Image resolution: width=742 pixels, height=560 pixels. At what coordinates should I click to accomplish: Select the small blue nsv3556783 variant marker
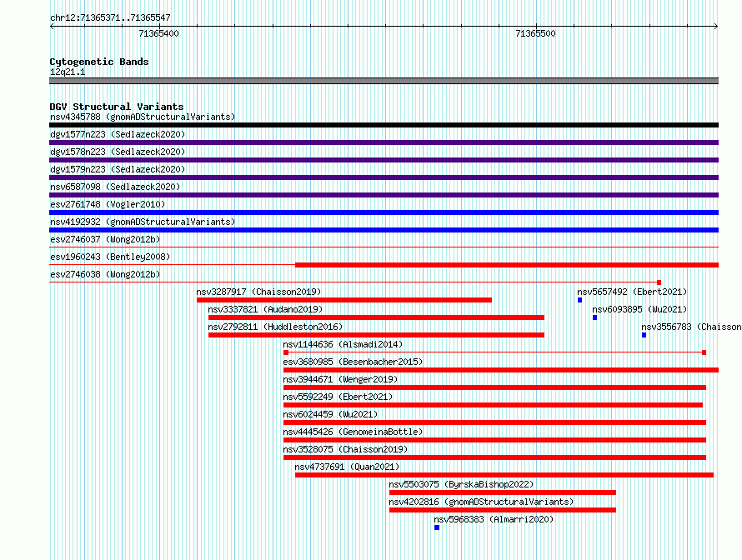pyautogui.click(x=644, y=335)
